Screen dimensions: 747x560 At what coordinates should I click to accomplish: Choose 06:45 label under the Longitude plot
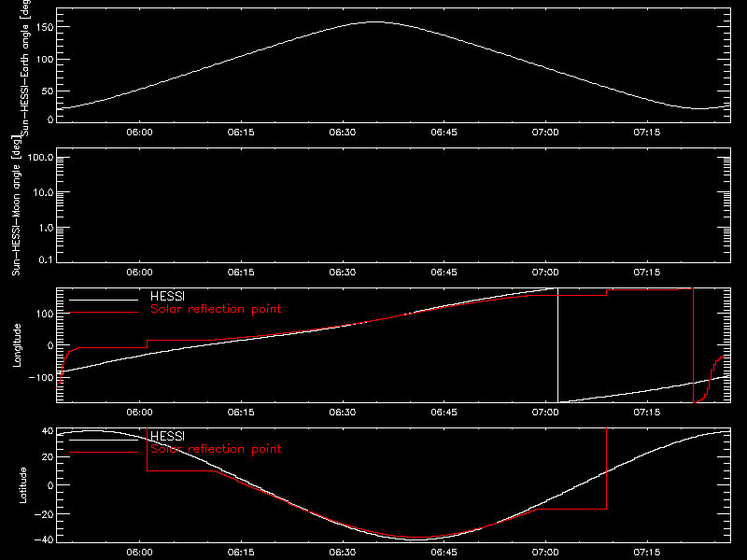[444, 413]
